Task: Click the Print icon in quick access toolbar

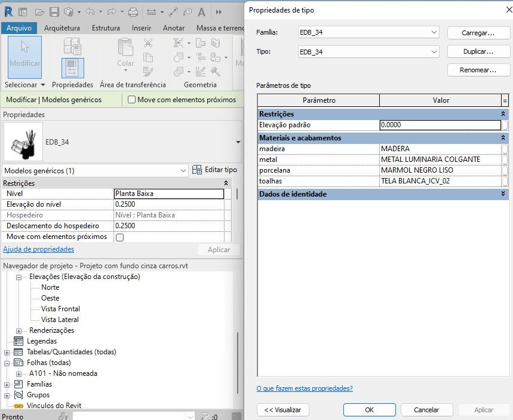Action: pos(133,12)
